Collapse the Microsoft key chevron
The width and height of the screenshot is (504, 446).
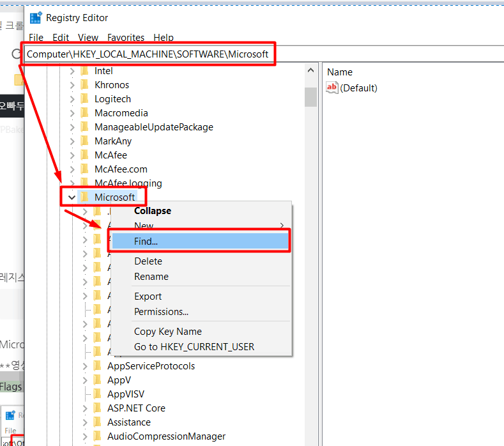72,197
